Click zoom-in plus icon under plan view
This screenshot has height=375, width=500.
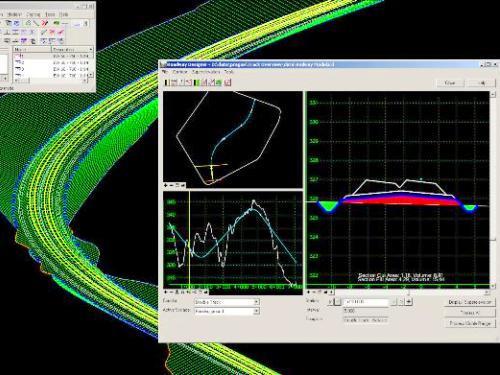pos(166,185)
